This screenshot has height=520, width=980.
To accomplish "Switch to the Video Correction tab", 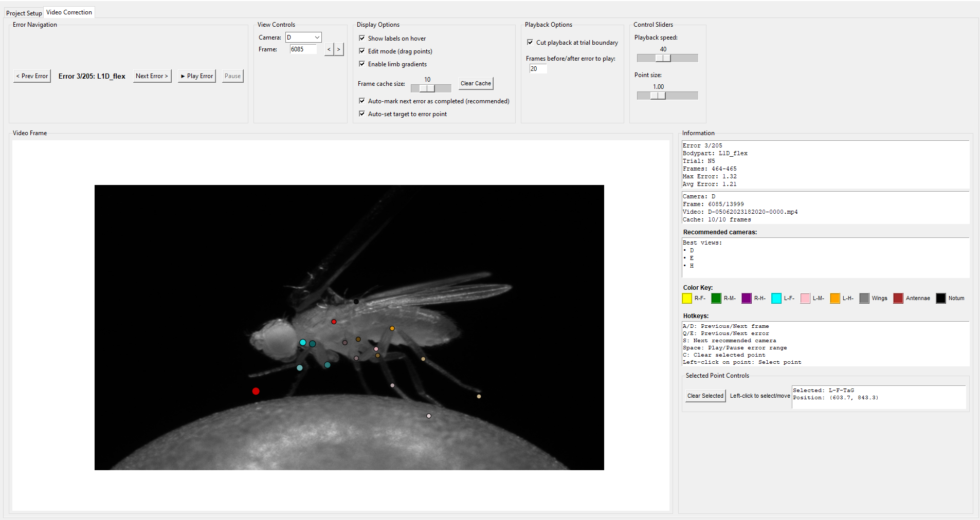I will (69, 12).
